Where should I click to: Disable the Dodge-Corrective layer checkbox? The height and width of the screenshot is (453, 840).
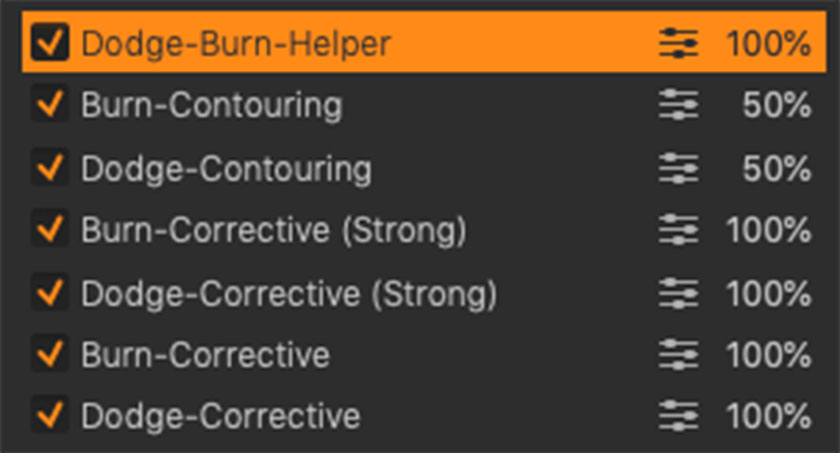50,415
